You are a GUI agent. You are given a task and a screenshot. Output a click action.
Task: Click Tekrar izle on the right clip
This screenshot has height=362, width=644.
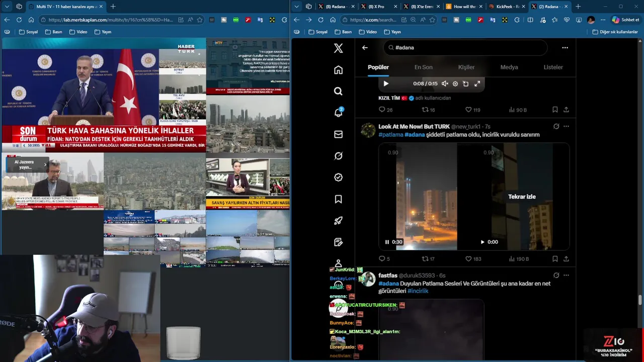(522, 197)
